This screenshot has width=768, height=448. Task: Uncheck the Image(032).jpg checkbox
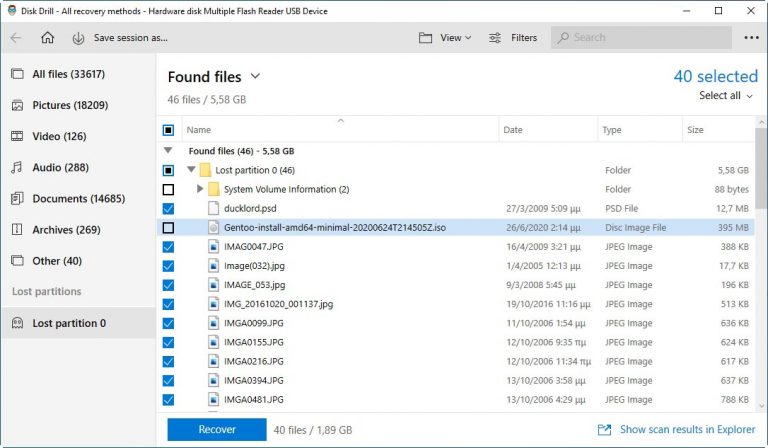pyautogui.click(x=168, y=265)
